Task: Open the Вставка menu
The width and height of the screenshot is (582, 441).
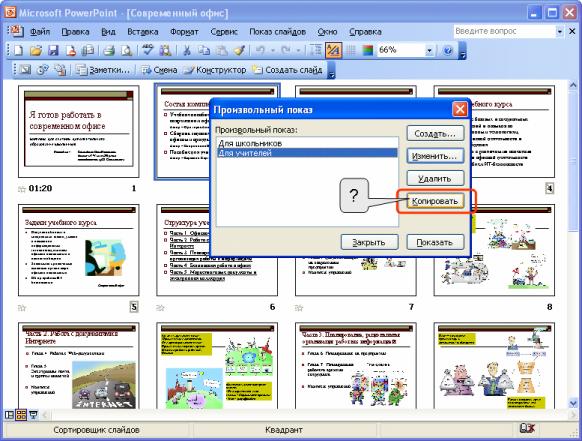Action: (x=143, y=32)
